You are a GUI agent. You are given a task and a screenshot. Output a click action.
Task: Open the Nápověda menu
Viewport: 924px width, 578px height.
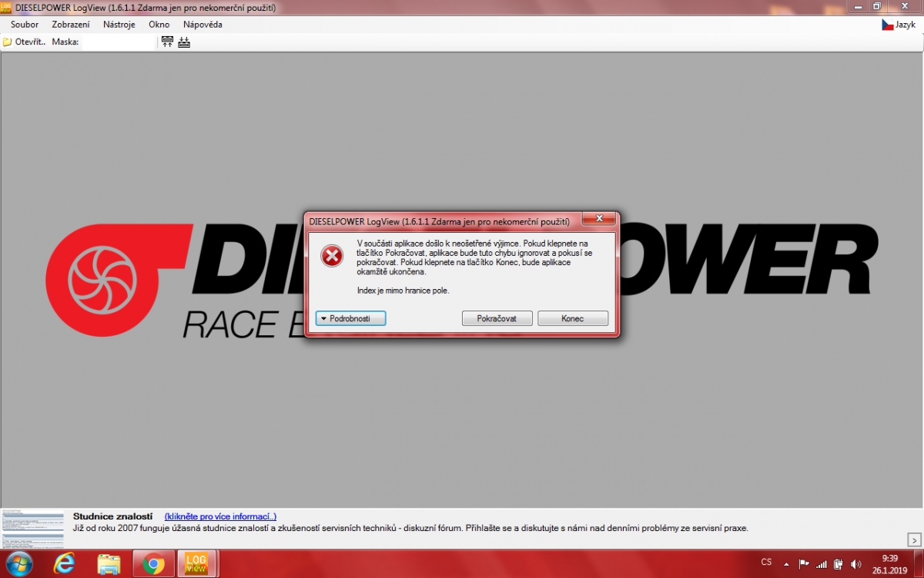click(x=203, y=25)
